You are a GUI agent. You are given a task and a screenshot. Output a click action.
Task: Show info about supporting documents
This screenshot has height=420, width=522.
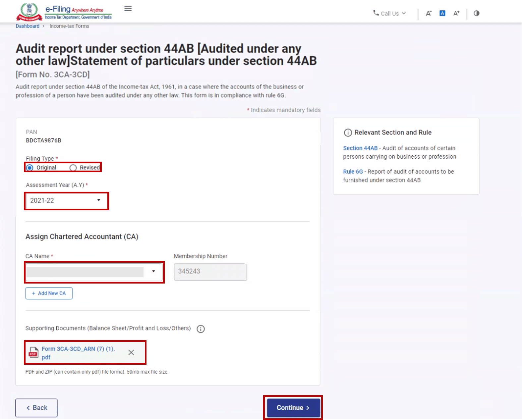point(201,329)
